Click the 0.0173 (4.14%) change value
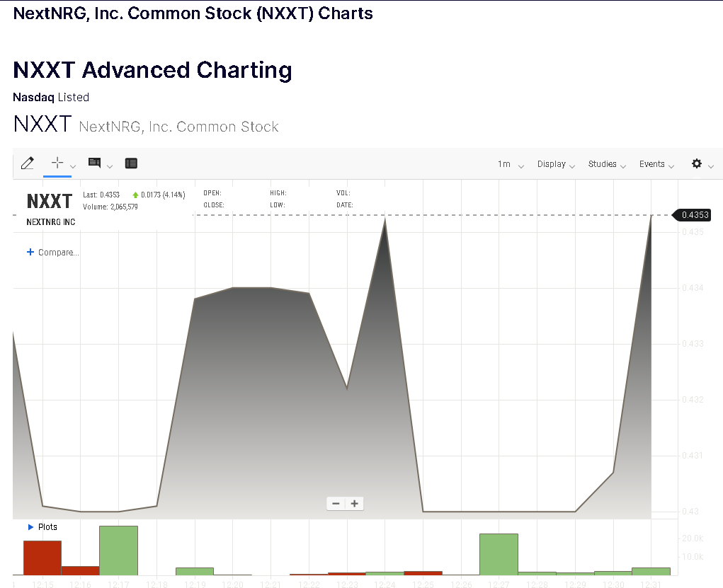This screenshot has width=723, height=588. (163, 195)
